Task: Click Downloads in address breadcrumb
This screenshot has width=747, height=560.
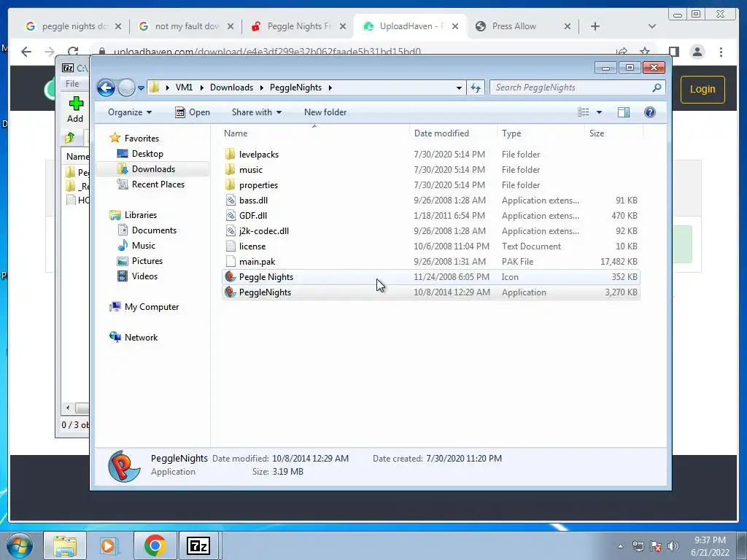Action: 231,87
